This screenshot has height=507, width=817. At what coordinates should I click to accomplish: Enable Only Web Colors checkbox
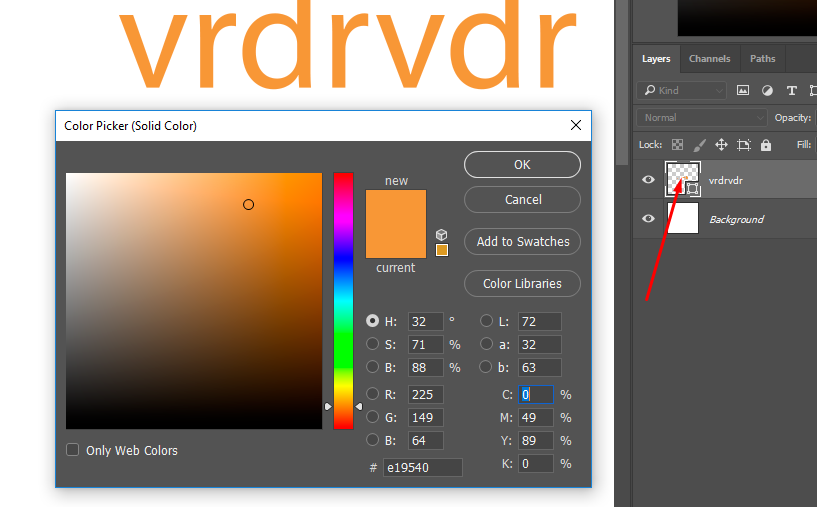click(x=72, y=450)
